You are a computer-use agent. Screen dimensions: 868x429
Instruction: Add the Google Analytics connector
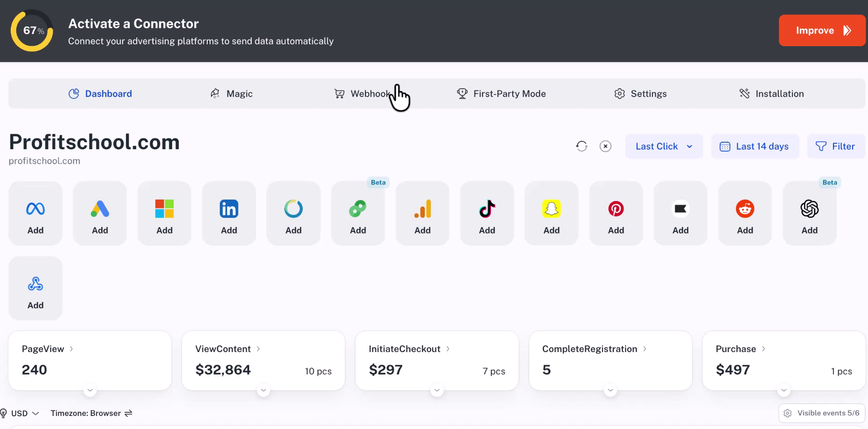[x=422, y=214]
